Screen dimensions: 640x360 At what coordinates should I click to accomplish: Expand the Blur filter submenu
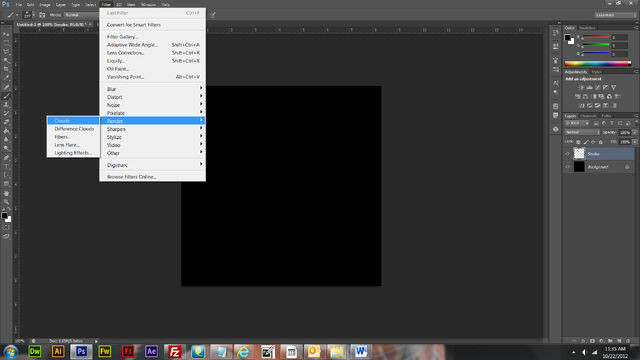152,89
